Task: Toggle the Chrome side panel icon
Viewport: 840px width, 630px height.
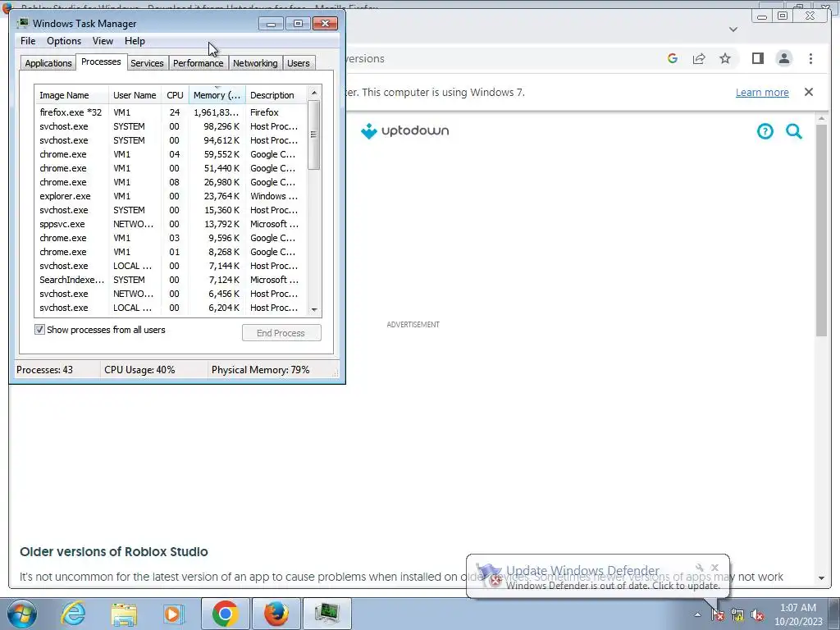Action: tap(757, 58)
